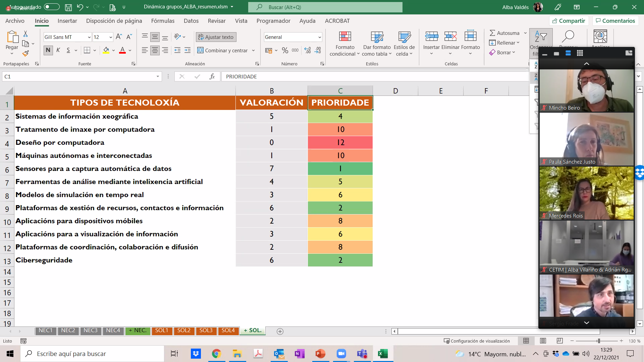Expand the General number format dropdown
Viewport: 644px width, 362px height.
click(x=319, y=37)
